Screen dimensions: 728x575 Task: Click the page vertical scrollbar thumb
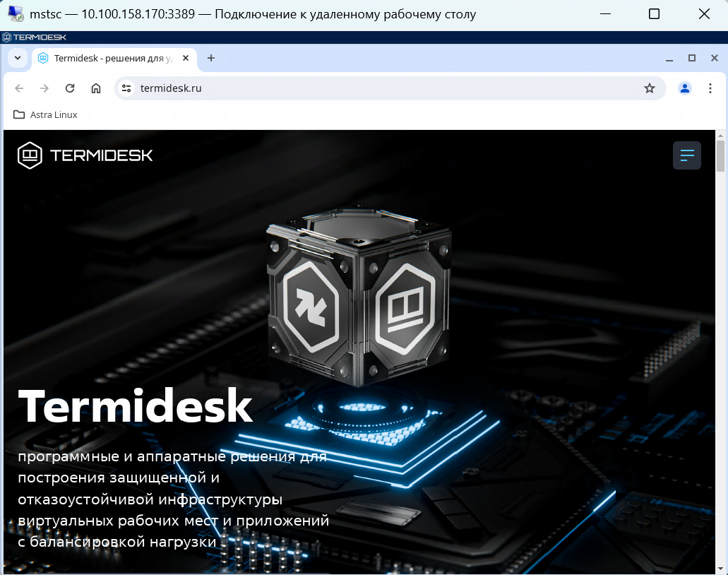720,156
